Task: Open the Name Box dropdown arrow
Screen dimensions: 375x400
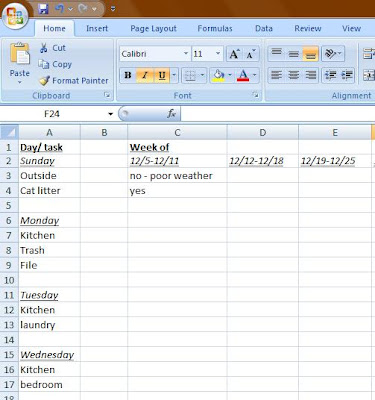Action: point(110,114)
